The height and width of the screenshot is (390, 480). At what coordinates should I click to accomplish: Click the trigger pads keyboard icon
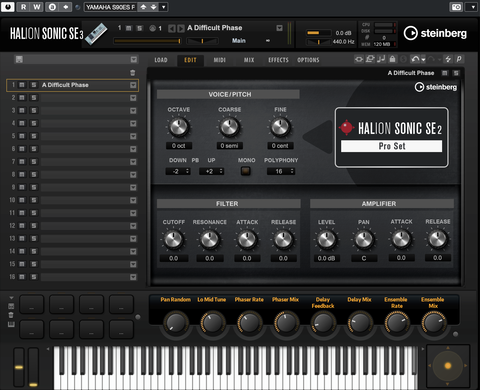pyautogui.click(x=11, y=324)
